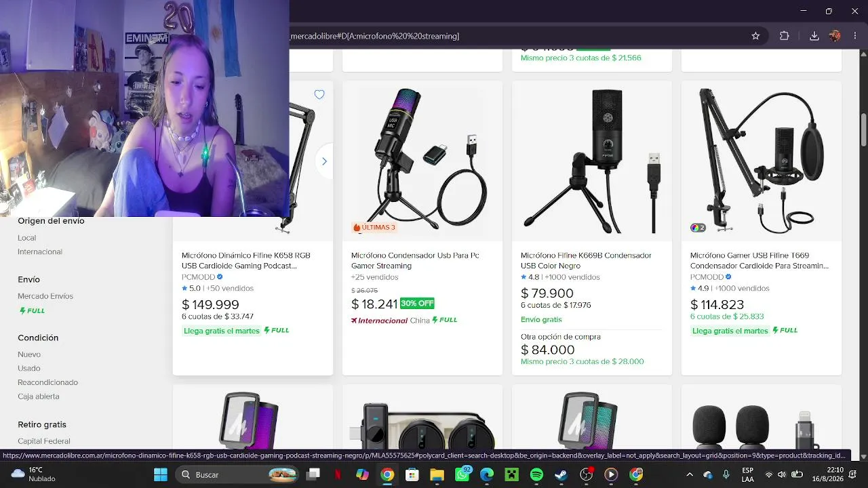Click PCMODD seller name on the K658 card
Image resolution: width=868 pixels, height=488 pixels.
click(x=198, y=277)
